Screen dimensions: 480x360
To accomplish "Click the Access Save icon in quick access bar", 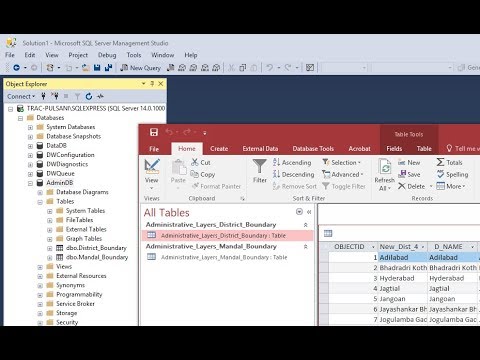I will pos(154,132).
